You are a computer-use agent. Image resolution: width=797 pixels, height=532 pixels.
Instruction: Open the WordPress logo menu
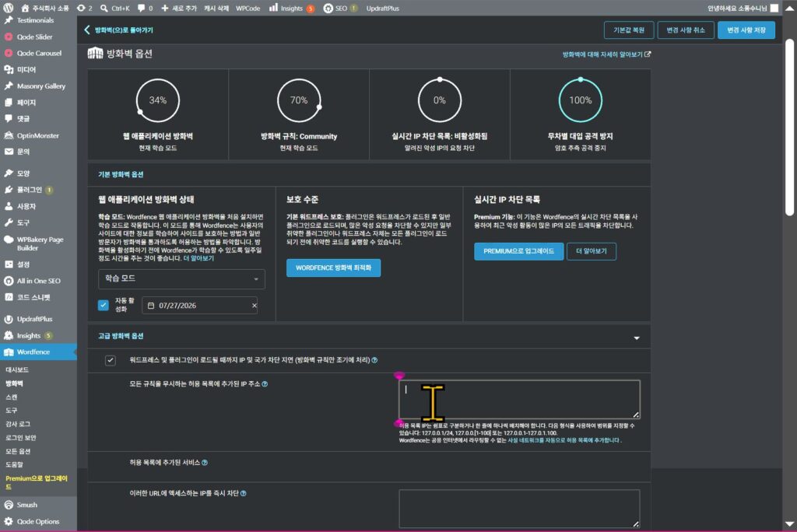point(8,8)
